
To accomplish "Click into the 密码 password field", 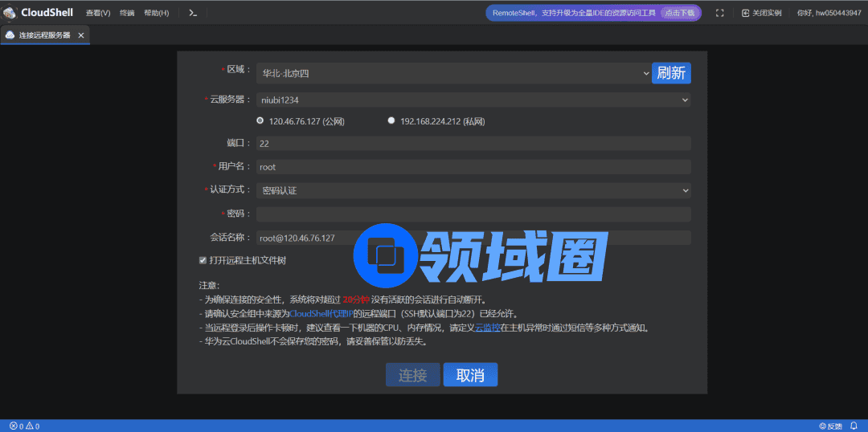I will click(473, 214).
